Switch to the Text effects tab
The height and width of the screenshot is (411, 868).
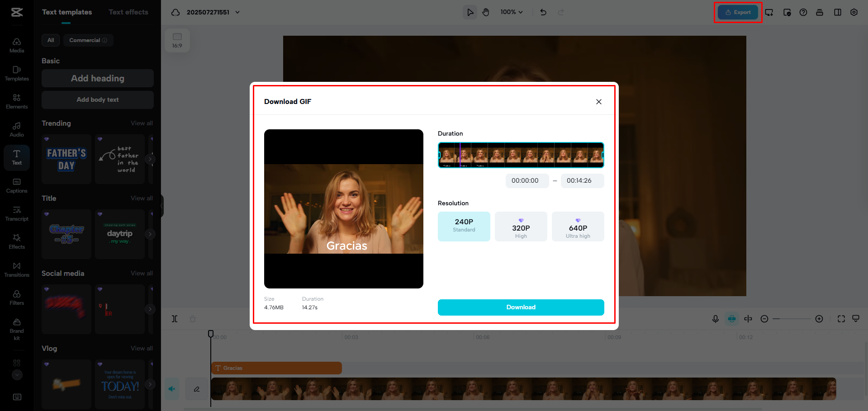[128, 12]
